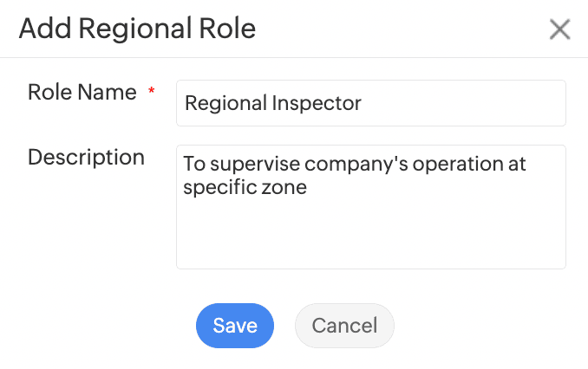This screenshot has width=588, height=369.
Task: Place cursor on the word Inspector
Action: pos(317,103)
